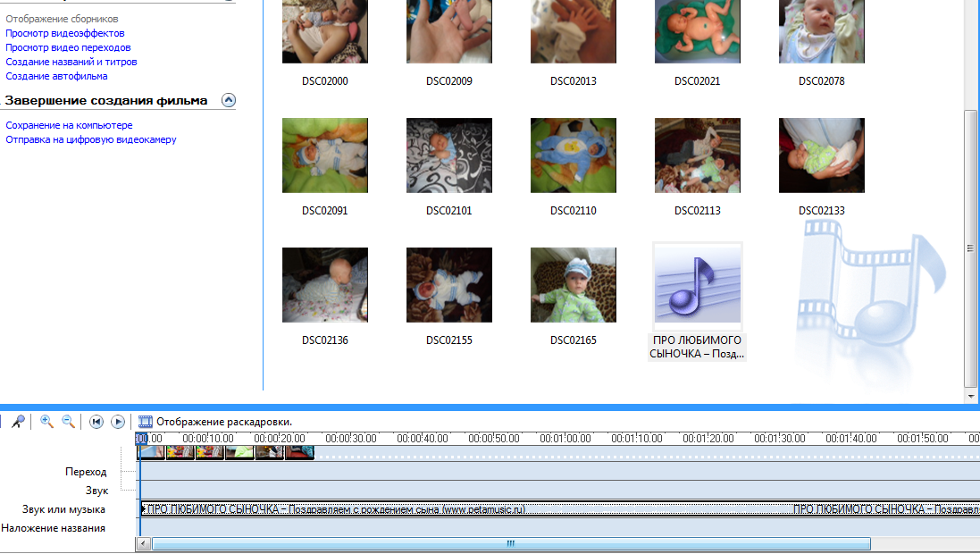
Task: Click 'Создание названий и титров' link
Action: [x=71, y=62]
